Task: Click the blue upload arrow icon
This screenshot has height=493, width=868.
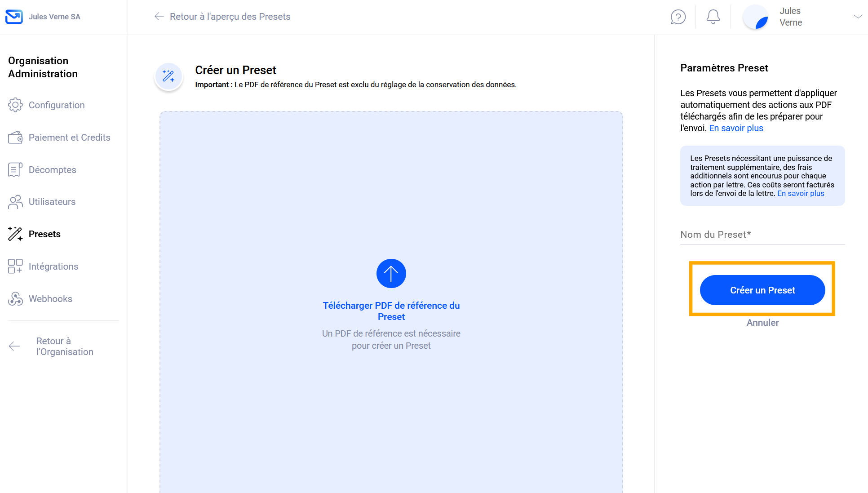Action: (x=391, y=273)
